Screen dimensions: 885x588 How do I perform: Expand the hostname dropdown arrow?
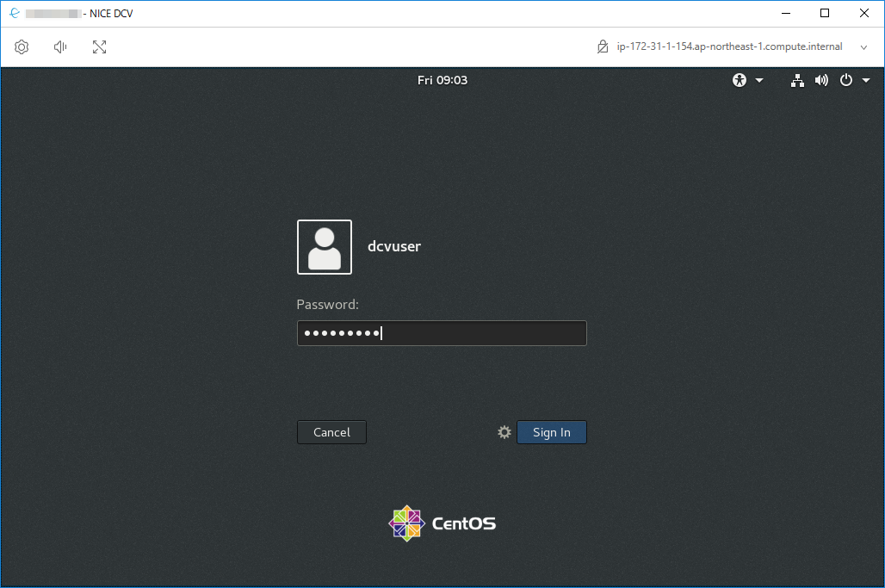click(x=863, y=47)
